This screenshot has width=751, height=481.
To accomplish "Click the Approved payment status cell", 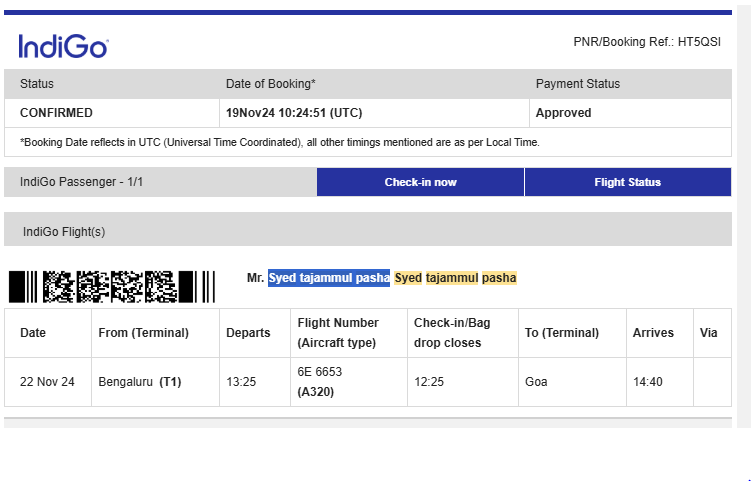I will (630, 113).
